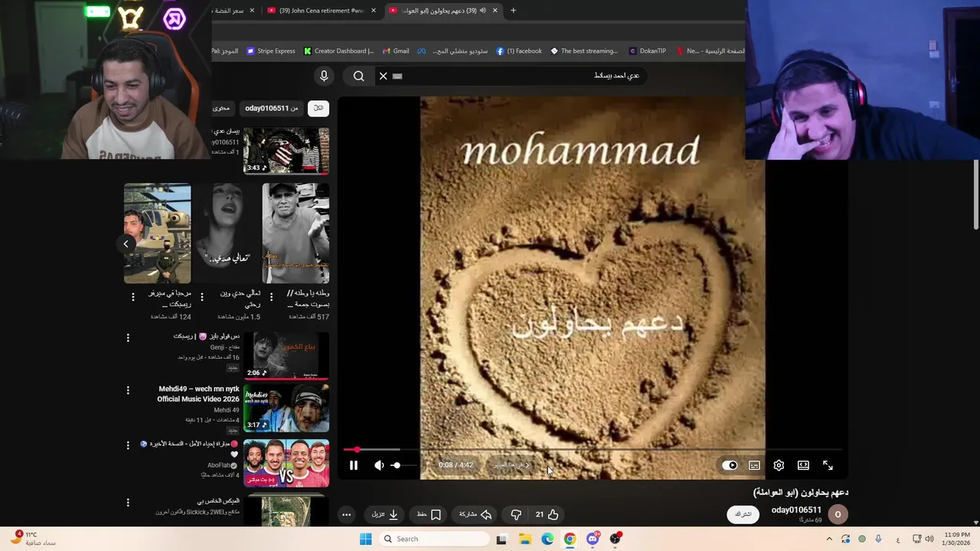
Task: Download video with تنزيل button
Action: (x=385, y=514)
